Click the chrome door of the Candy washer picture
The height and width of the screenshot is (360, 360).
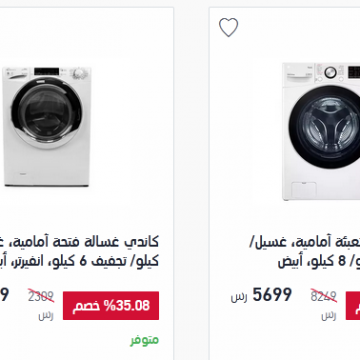coord(47,113)
